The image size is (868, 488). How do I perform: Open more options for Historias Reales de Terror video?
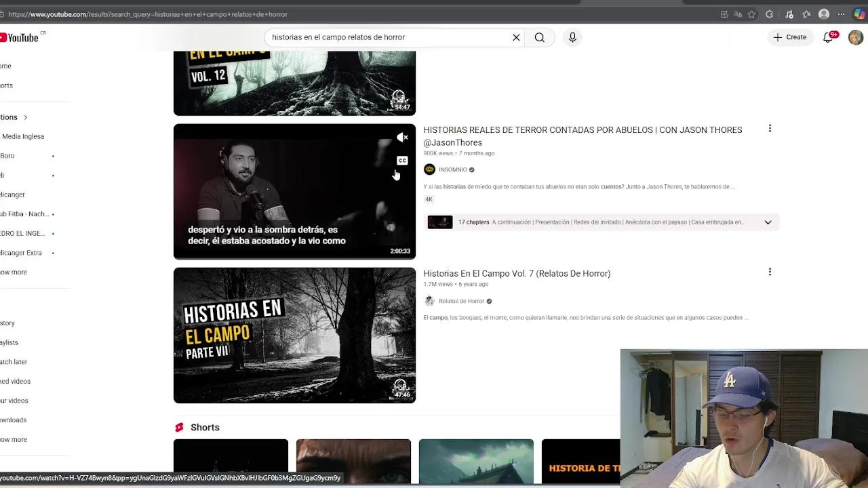[770, 128]
